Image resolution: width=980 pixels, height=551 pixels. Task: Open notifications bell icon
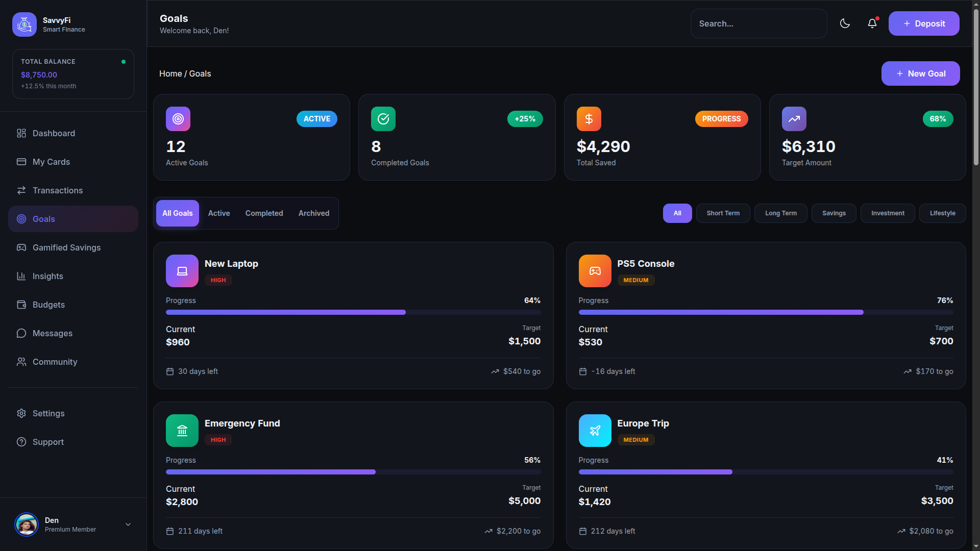pyautogui.click(x=872, y=23)
